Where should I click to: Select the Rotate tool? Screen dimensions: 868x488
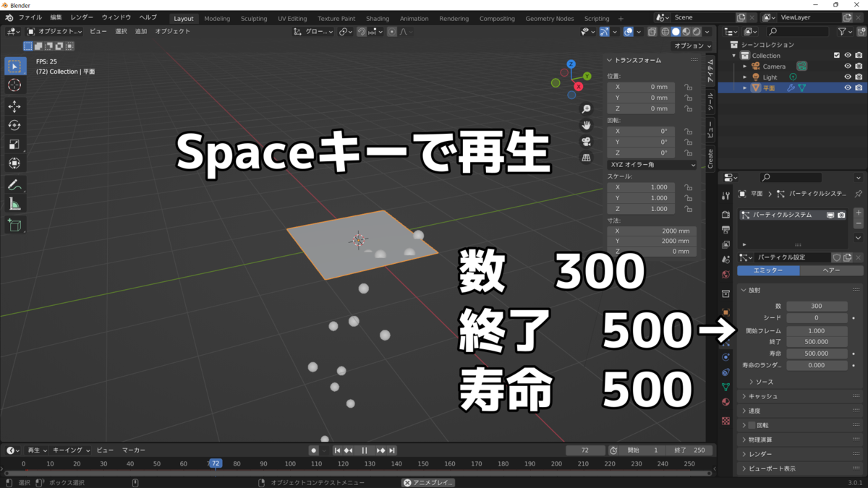pyautogui.click(x=14, y=125)
